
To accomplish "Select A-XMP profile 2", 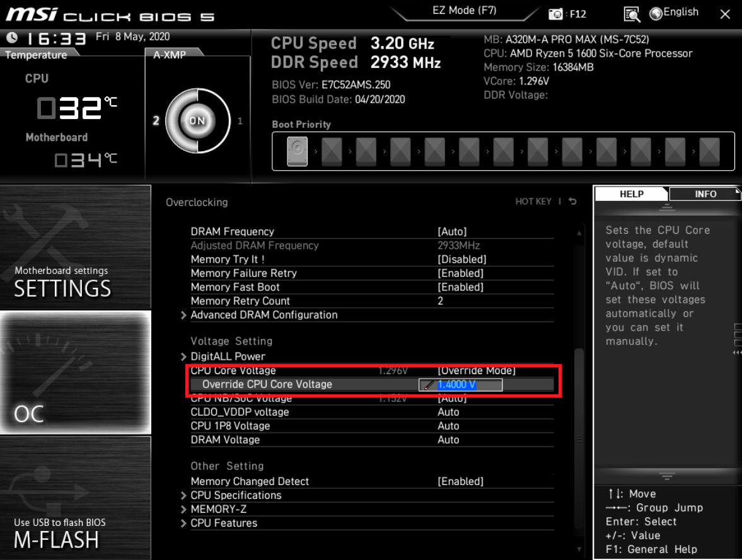I will pyautogui.click(x=156, y=120).
